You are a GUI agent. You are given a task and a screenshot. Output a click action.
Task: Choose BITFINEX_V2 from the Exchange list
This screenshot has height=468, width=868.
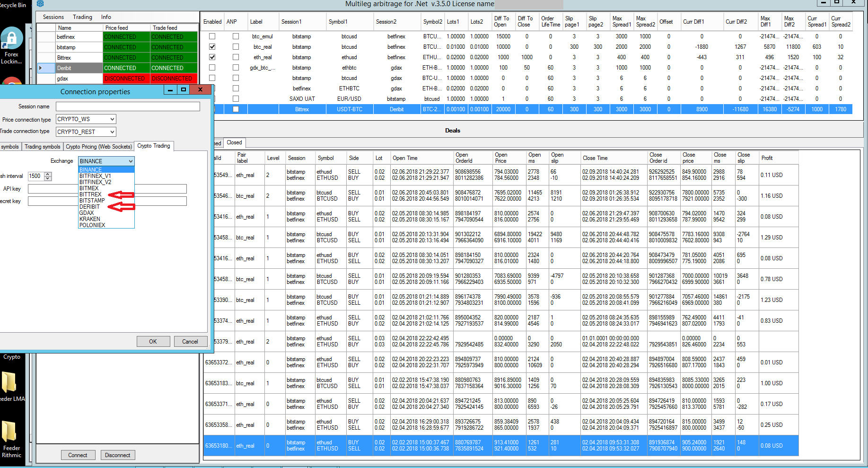point(106,182)
